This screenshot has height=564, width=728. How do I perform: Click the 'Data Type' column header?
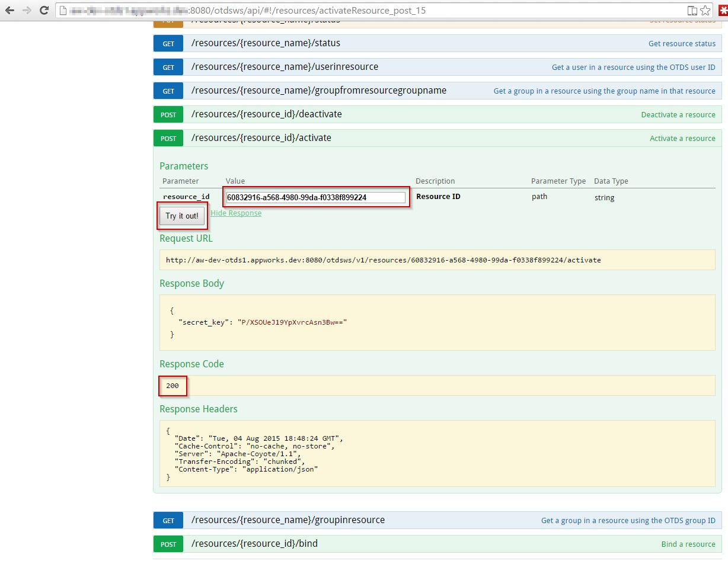coord(611,181)
